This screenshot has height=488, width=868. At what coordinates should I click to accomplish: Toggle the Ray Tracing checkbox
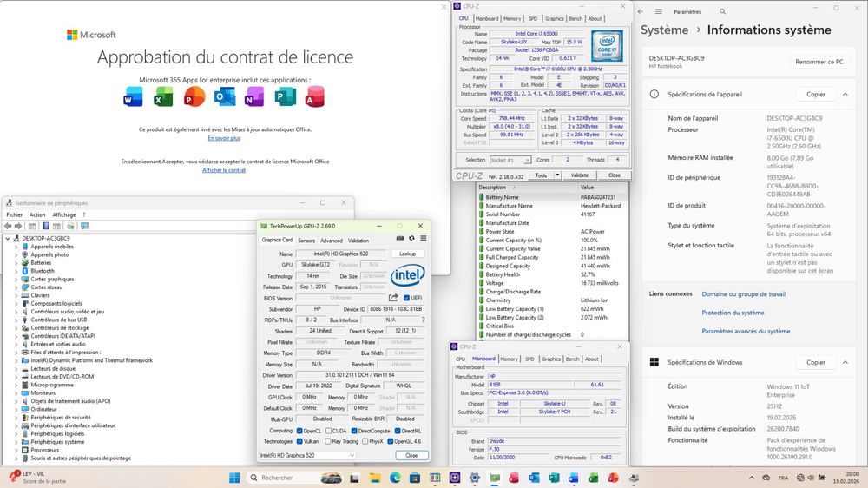tap(328, 441)
